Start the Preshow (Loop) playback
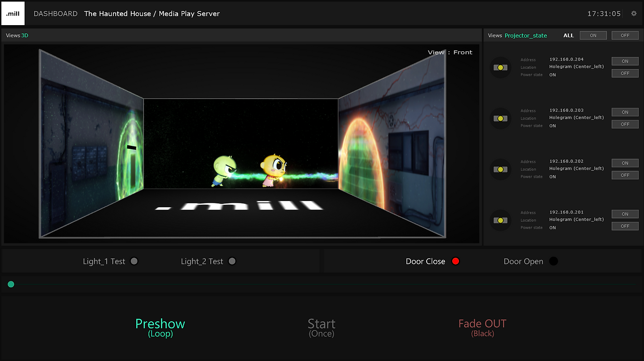The width and height of the screenshot is (644, 361). (x=160, y=327)
